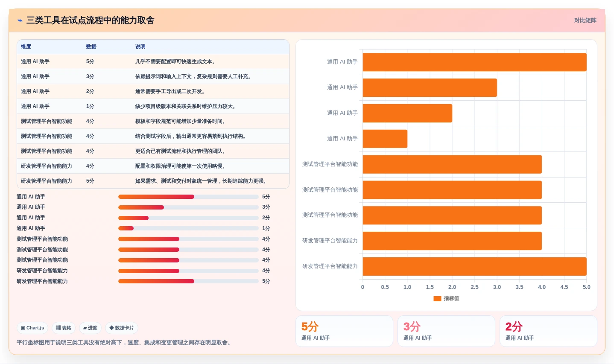This screenshot has width=614, height=364.
Task: Click the title 三类工具在试点流程中的能力取舍
Action: 91,20
